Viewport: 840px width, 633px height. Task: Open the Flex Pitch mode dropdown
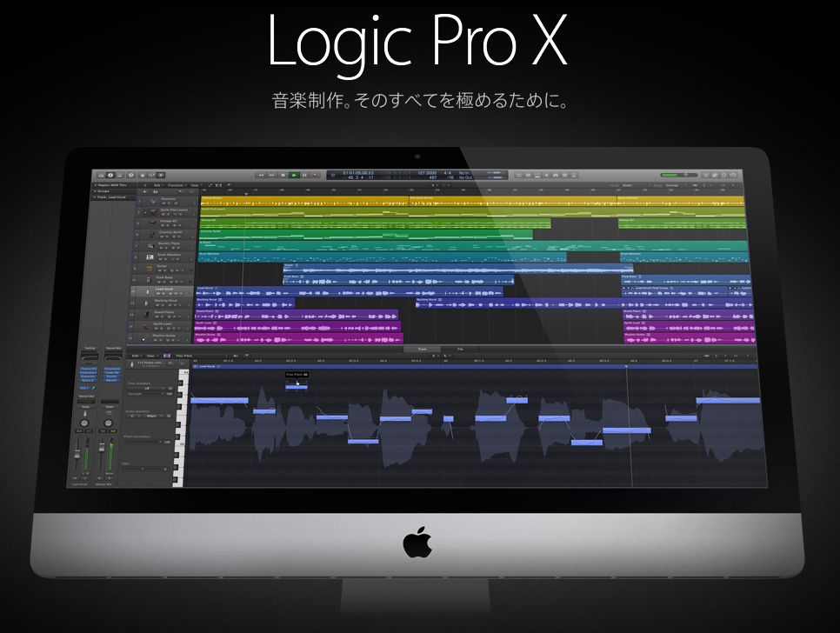pyautogui.click(x=184, y=356)
